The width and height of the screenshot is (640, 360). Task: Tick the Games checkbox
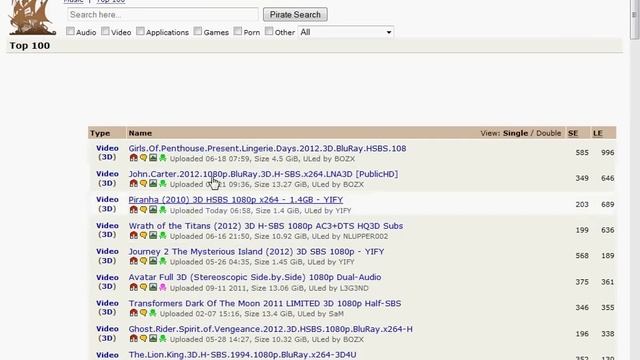pyautogui.click(x=198, y=31)
